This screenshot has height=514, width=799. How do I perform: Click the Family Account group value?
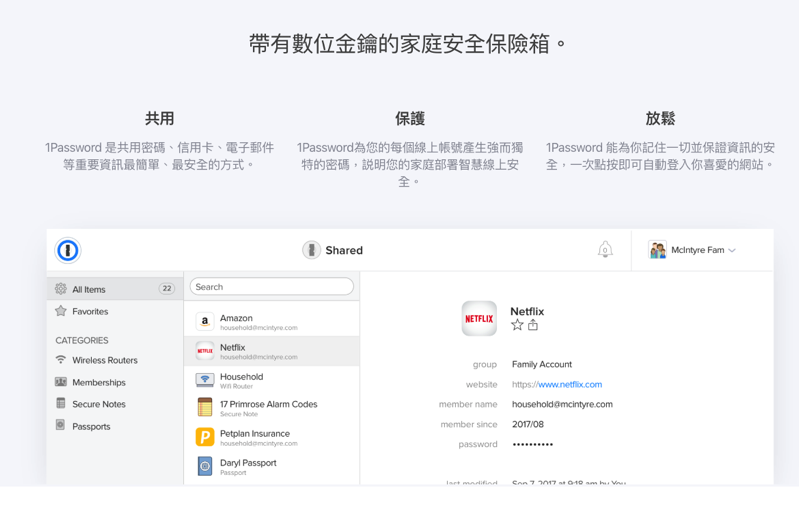[x=542, y=364]
